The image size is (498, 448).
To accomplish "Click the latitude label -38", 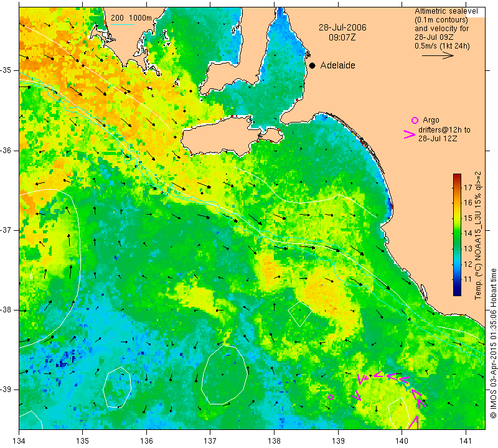I will click(x=6, y=310).
